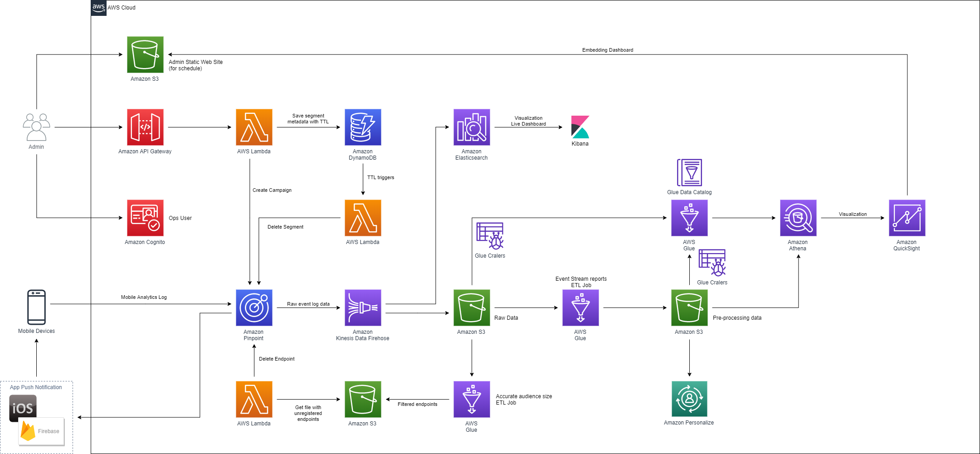Click the AWS Lambda icon beside API Gateway
This screenshot has height=454, width=980.
(x=254, y=127)
